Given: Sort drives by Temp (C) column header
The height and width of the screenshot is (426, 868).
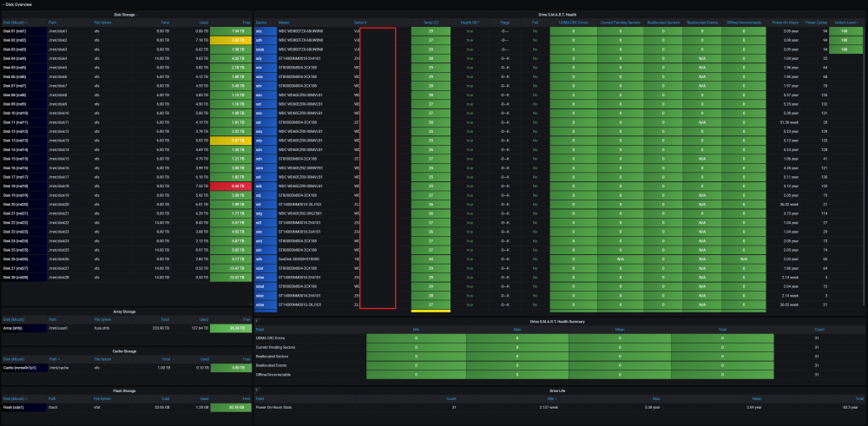Looking at the screenshot, I should [x=431, y=23].
